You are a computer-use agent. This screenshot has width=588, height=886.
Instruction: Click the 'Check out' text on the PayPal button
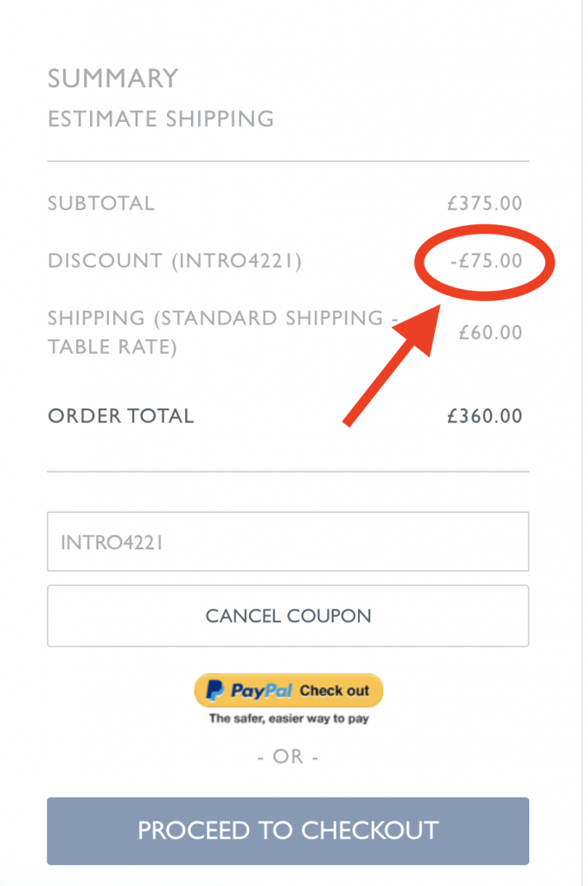coord(335,690)
